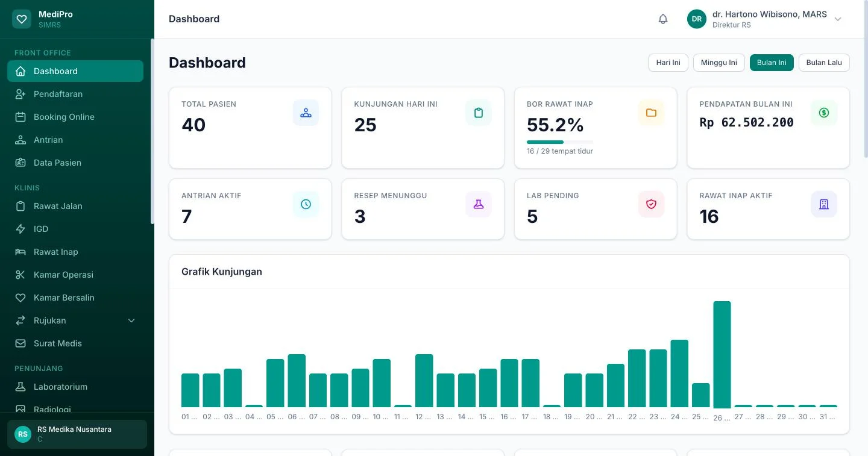Click the RS Medika Nusantara footer card
Image resolution: width=868 pixels, height=456 pixels.
pos(77,434)
